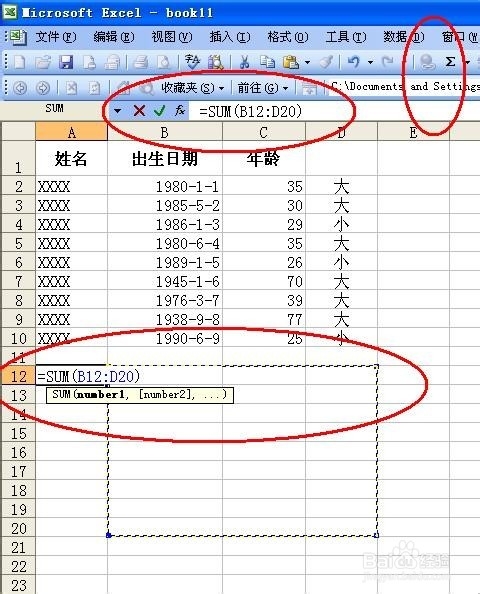Click the Cut scissors icon
This screenshot has width=480, height=594.
pos(244,62)
